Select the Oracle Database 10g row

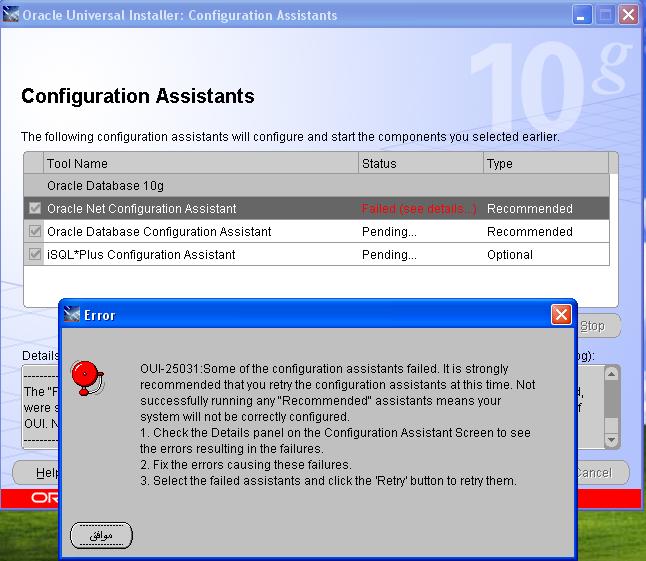[x=200, y=186]
